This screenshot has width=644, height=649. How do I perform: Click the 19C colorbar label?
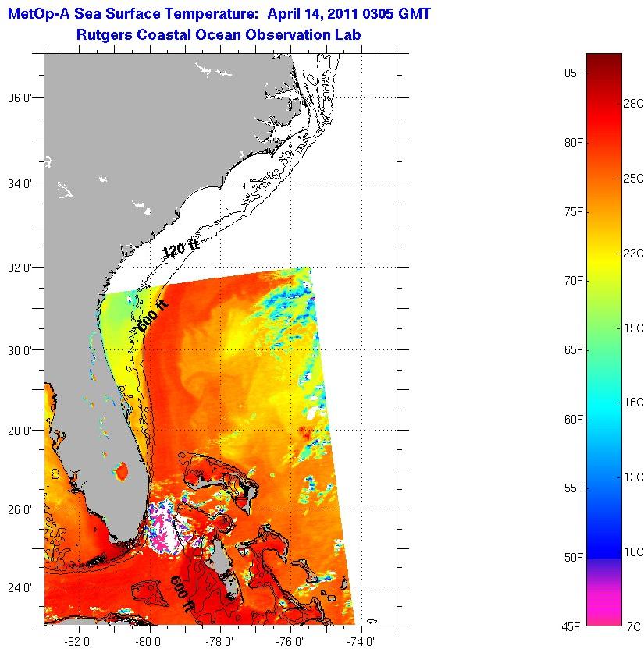(634, 328)
